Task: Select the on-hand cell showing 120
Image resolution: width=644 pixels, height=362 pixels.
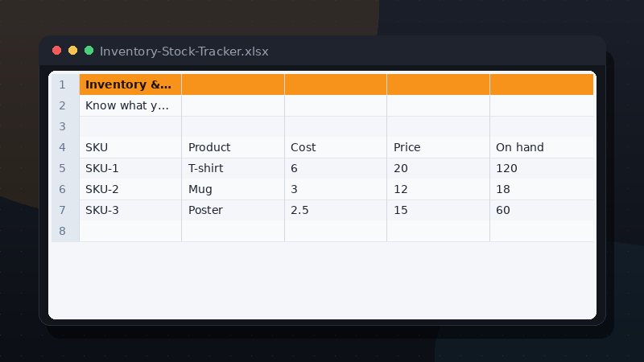Action: click(542, 168)
